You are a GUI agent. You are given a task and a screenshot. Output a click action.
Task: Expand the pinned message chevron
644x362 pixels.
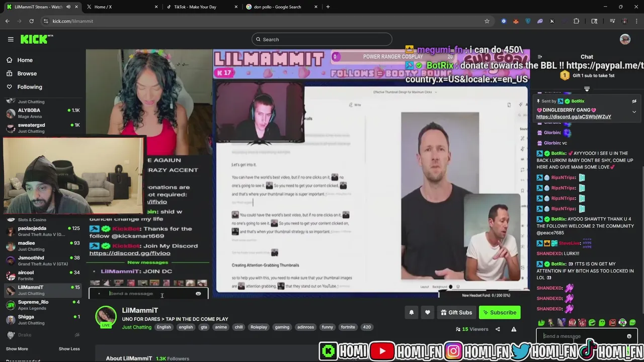[x=634, y=112]
